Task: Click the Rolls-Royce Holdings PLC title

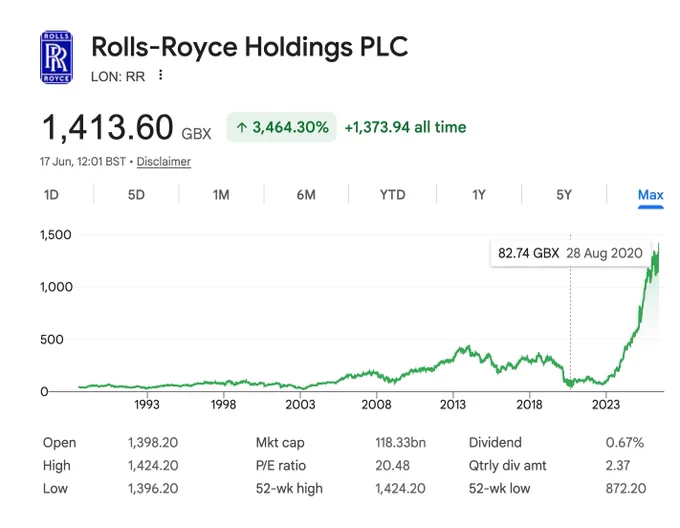Action: pos(250,47)
